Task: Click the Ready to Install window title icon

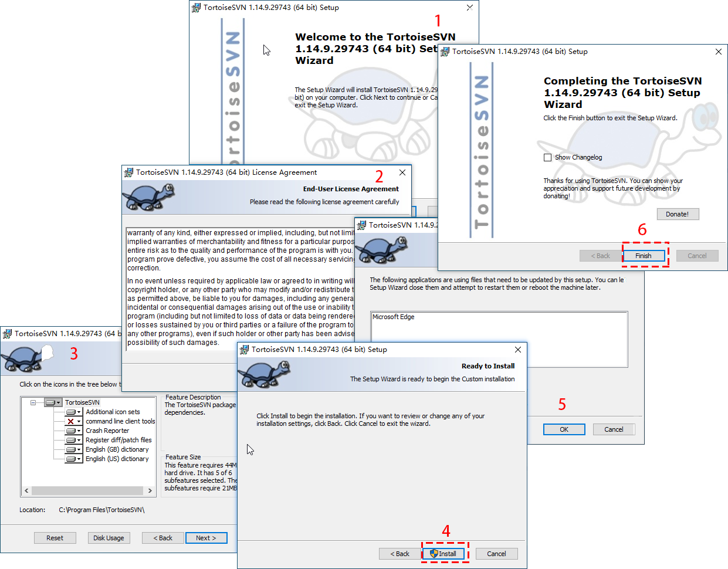Action: click(244, 350)
